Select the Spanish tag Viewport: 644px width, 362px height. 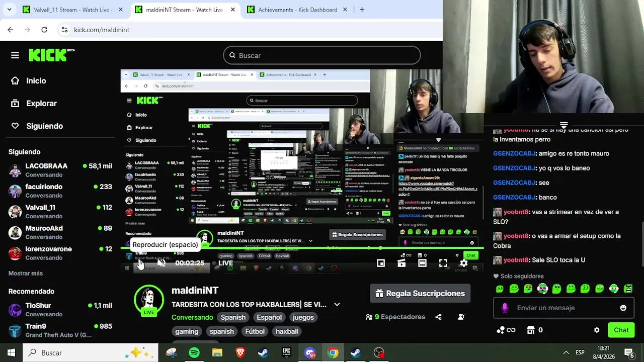pyautogui.click(x=233, y=317)
